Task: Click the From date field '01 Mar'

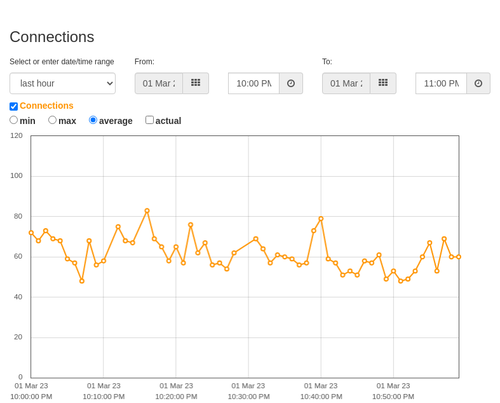Action: click(x=159, y=83)
